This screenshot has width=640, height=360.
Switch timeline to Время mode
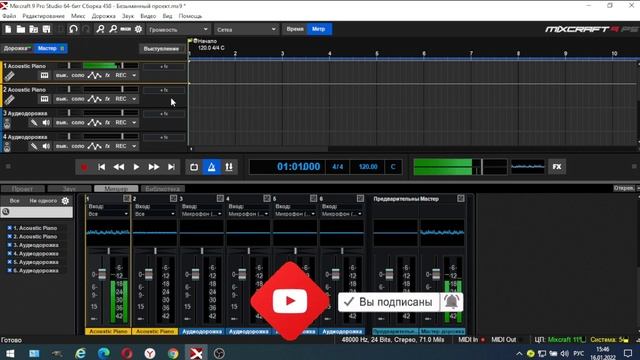tap(295, 29)
